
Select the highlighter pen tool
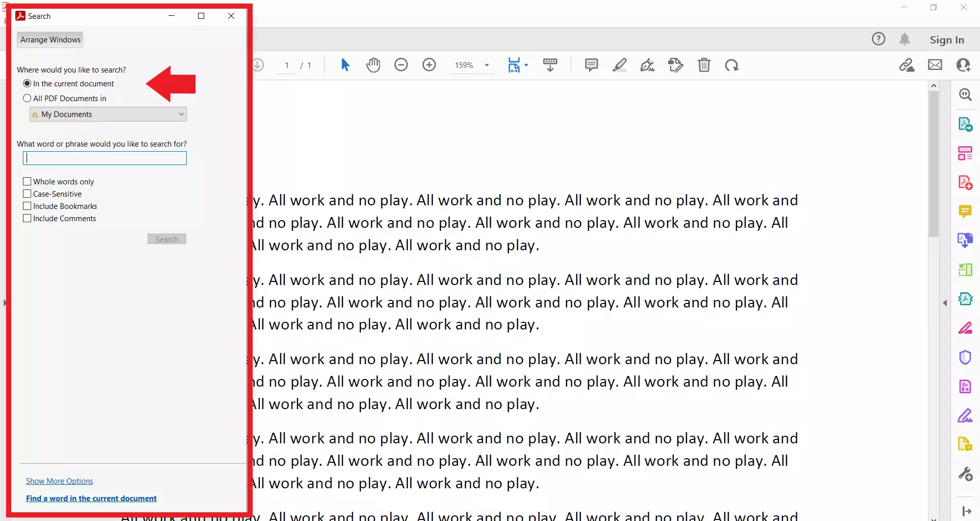[620, 65]
